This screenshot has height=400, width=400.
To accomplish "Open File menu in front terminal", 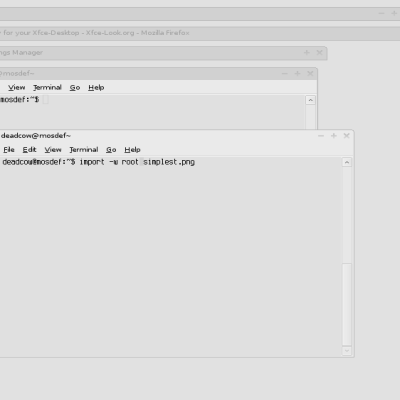I will (x=9, y=150).
